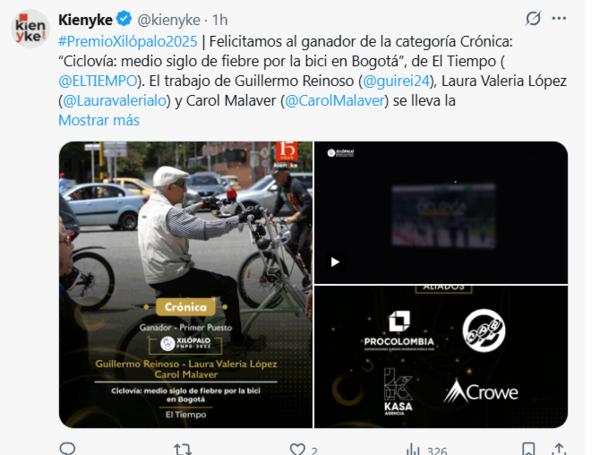Open the @kienyke handle link
The width and height of the screenshot is (600, 455).
point(168,20)
